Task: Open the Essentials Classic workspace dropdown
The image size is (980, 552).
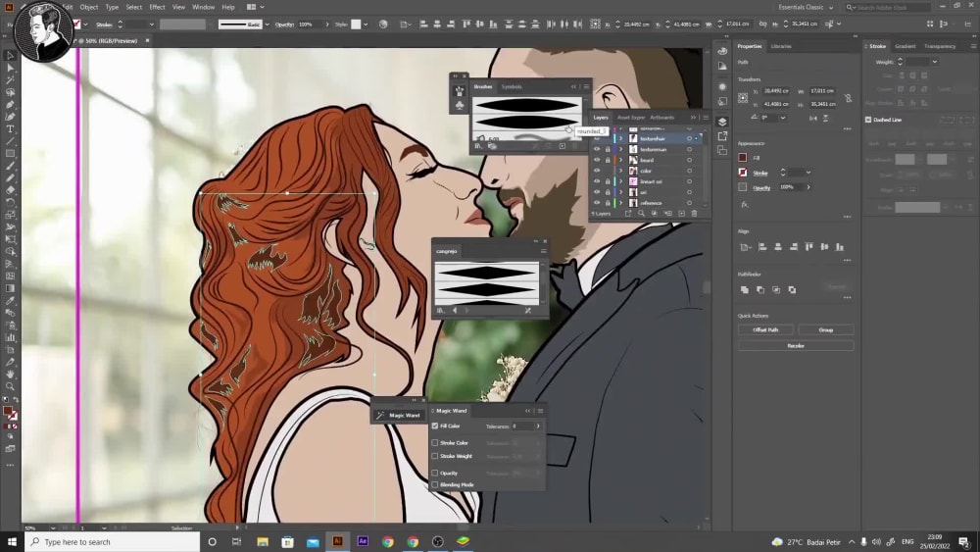Action: point(806,8)
